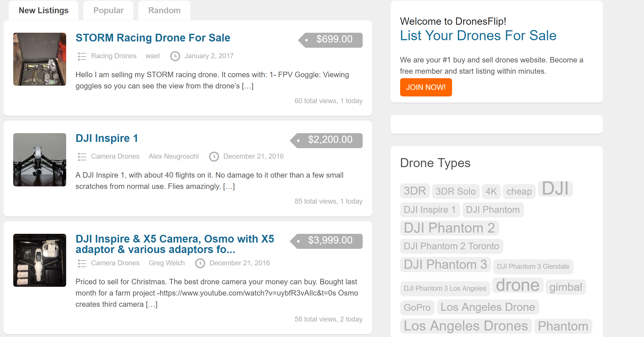The image size is (644, 337).
Task: Click the Los Angeles Drone tag
Action: click(487, 307)
